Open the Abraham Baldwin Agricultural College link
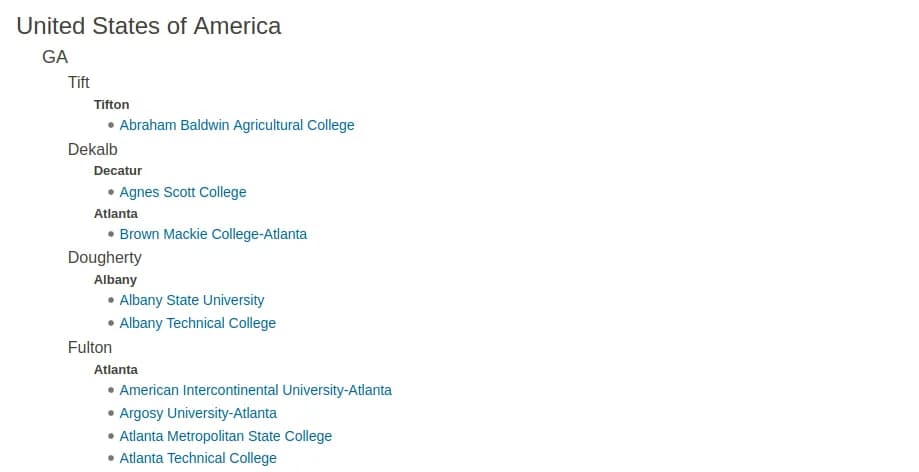This screenshot has height=472, width=919. tap(237, 125)
